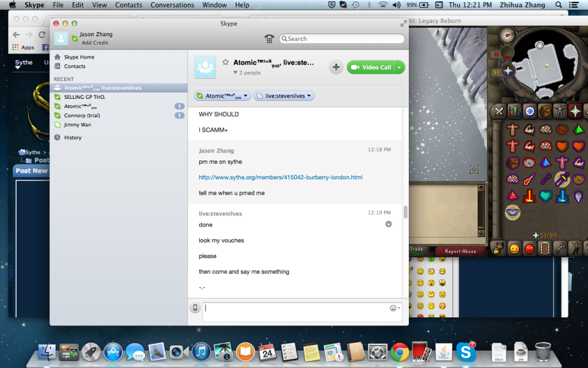Open Notification Center in the menu bar
Viewport: 588px width, 368px height.
[x=574, y=5]
